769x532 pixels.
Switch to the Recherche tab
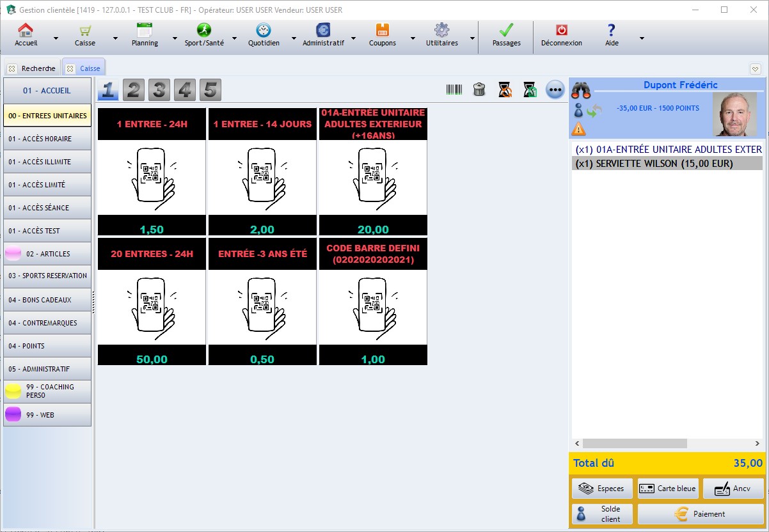38,68
